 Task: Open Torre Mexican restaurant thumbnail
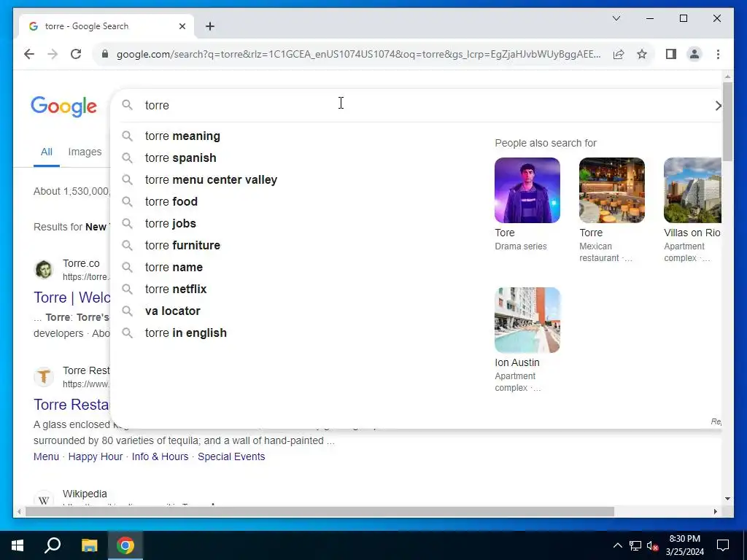coord(612,190)
